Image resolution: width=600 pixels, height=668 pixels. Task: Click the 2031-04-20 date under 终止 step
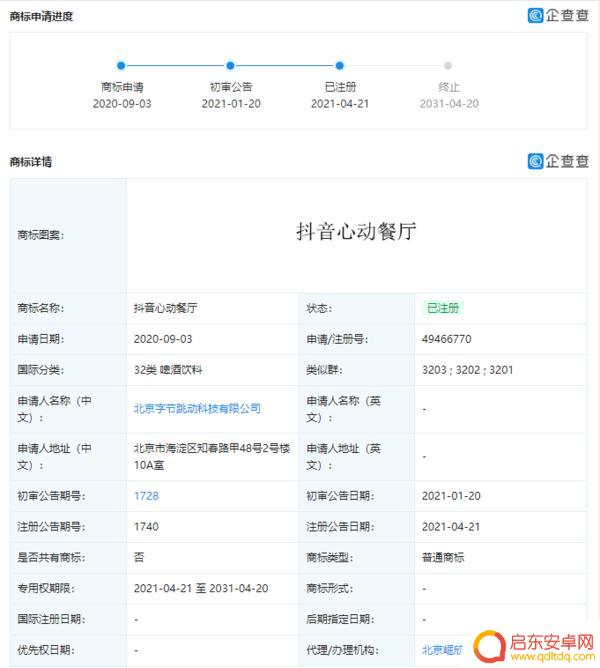(449, 104)
